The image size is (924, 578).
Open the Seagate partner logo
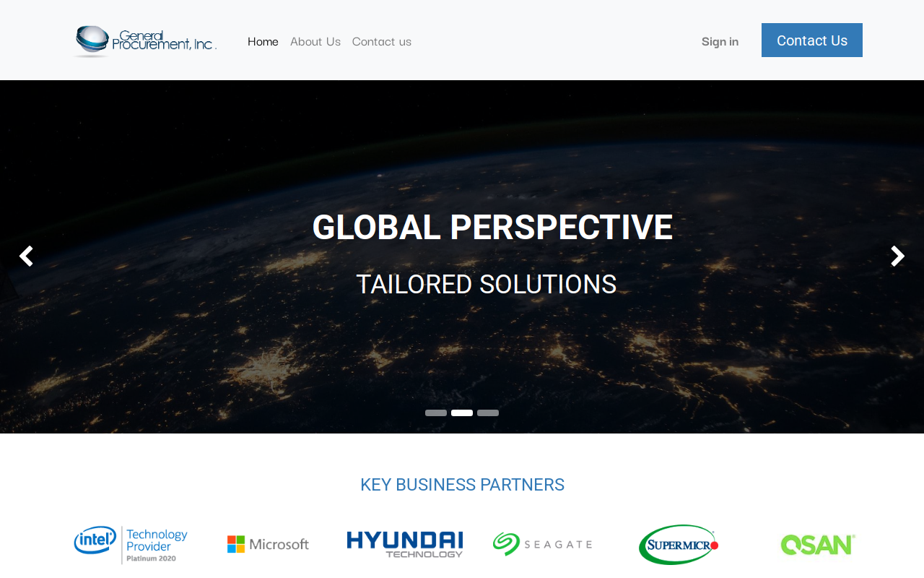point(542,544)
